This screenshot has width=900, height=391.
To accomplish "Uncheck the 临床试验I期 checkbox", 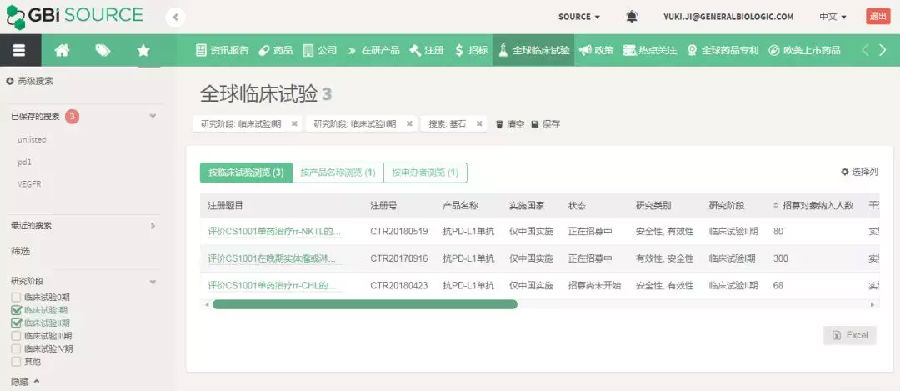I will tap(16, 310).
